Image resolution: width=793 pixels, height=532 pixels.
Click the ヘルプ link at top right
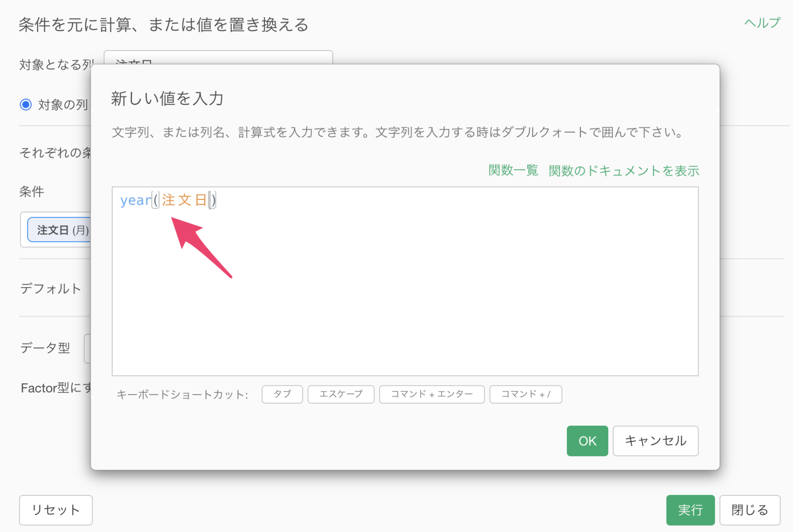click(x=763, y=22)
